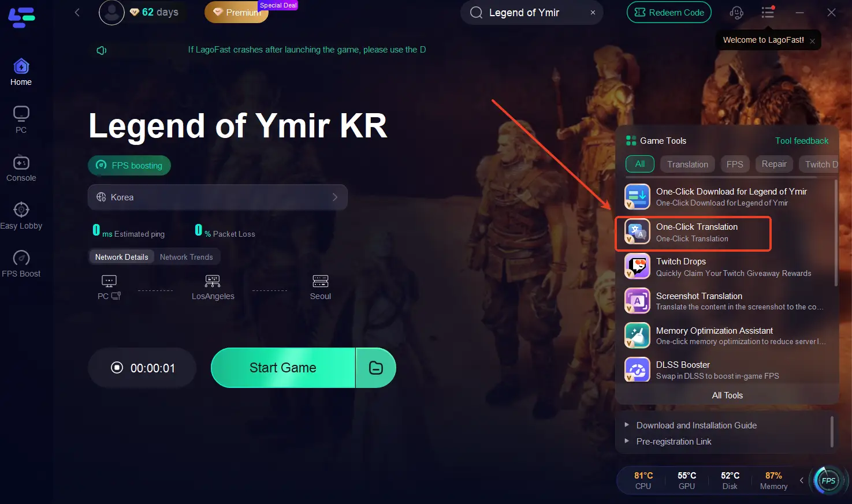Open FPS Boost from sidebar
Screen dimensions: 852x504
pyautogui.click(x=21, y=264)
